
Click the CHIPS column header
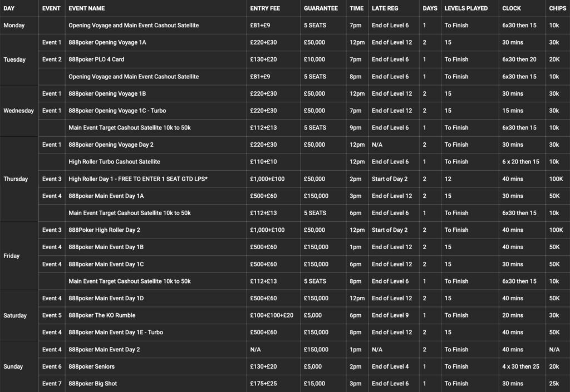coord(557,8)
